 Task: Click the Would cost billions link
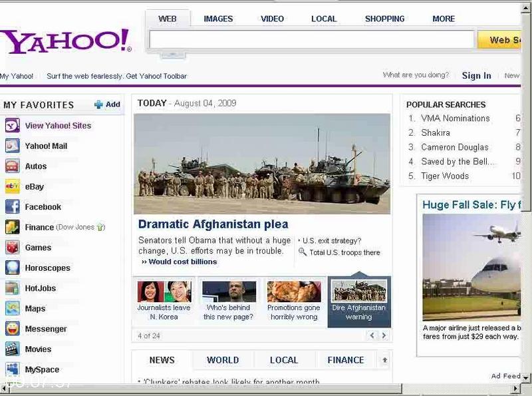(182, 262)
